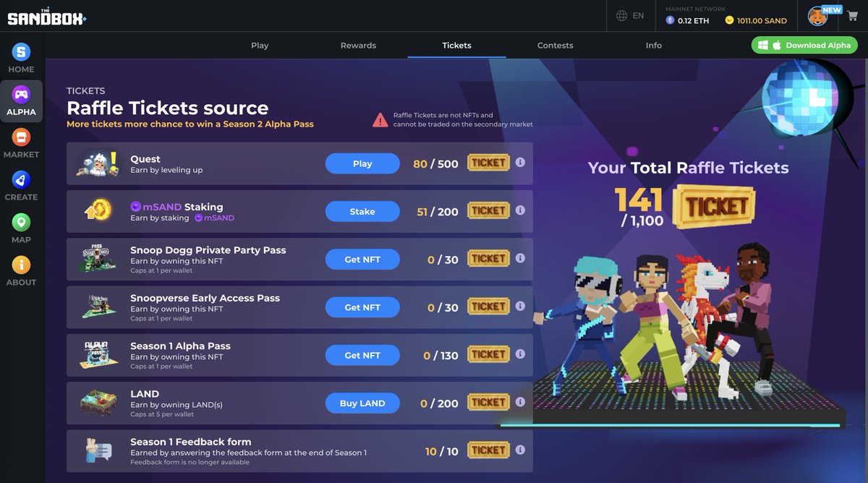Get NFT for Season 1 Alpha Pass
This screenshot has width=868, height=483.
point(362,355)
